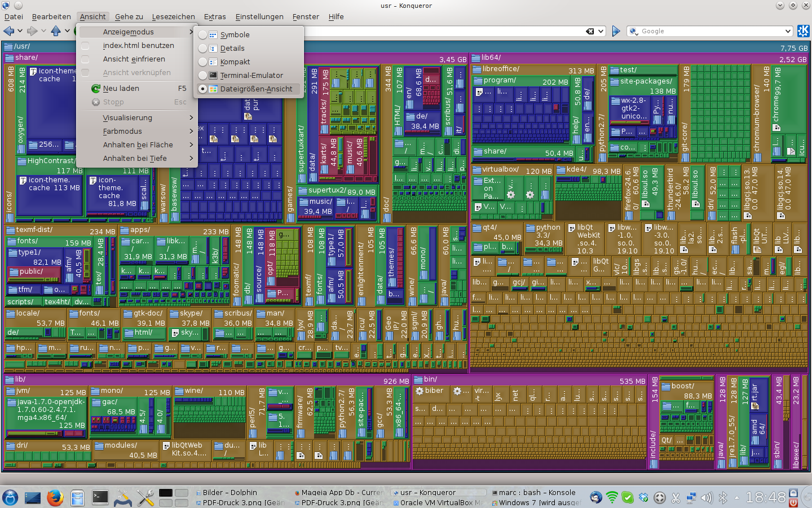
Task: Click the Bluetooth tray icon
Action: point(723,498)
